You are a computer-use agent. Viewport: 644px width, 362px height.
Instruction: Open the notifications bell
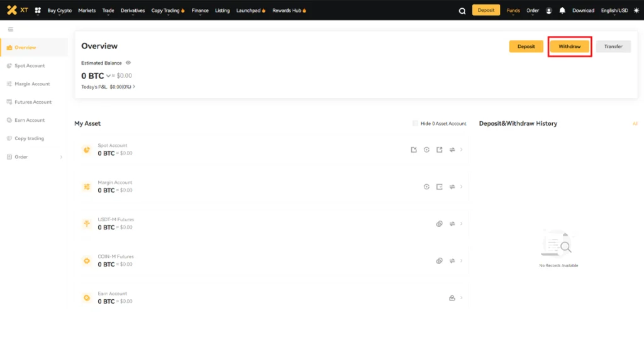[562, 10]
